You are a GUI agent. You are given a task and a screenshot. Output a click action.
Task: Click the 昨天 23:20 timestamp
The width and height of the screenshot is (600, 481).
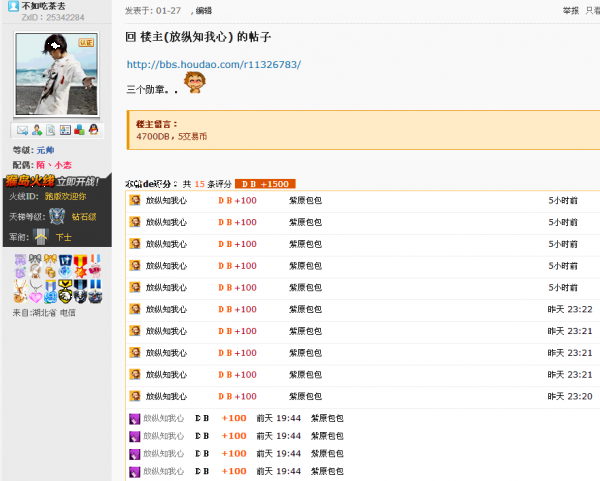pyautogui.click(x=570, y=396)
